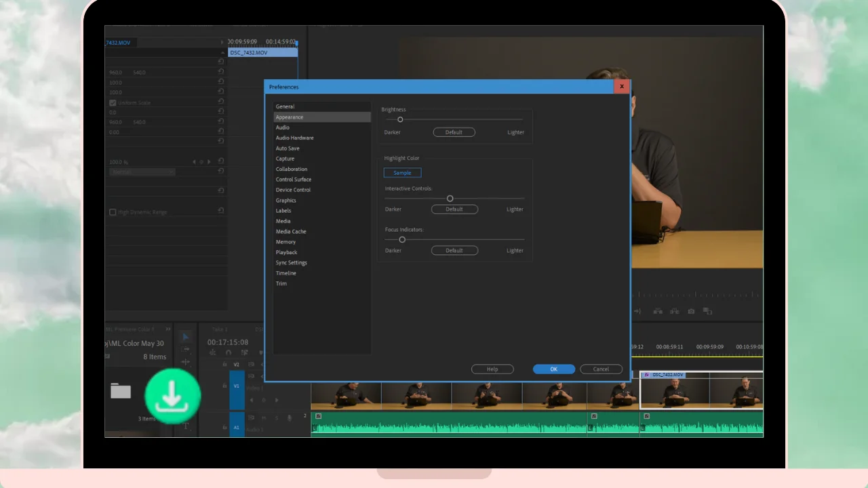Reset the 0.00 value row
The width and height of the screenshot is (868, 488).
tap(221, 131)
